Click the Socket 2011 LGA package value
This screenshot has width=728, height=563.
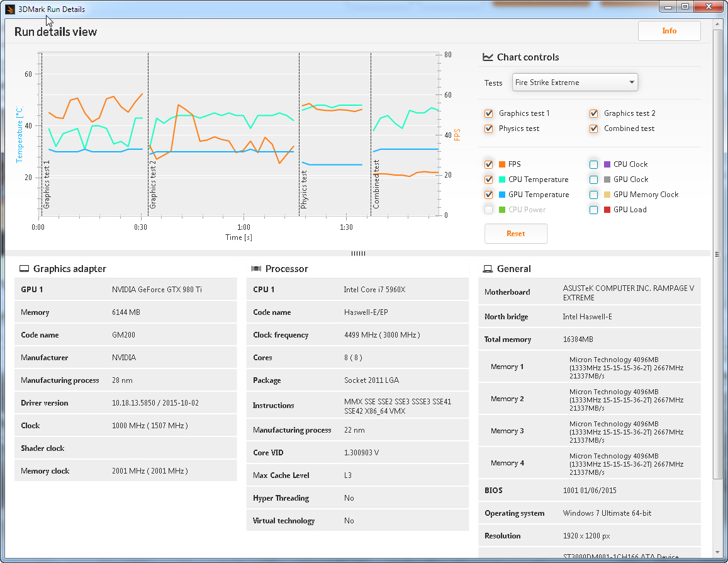(x=371, y=380)
